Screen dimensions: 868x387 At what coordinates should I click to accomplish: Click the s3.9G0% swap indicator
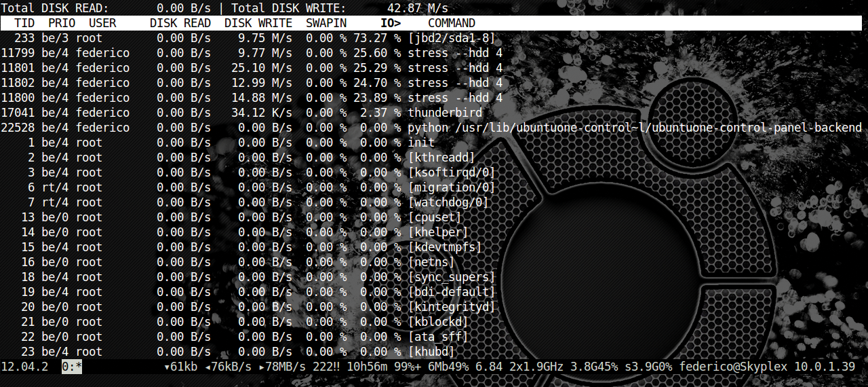[648, 367]
